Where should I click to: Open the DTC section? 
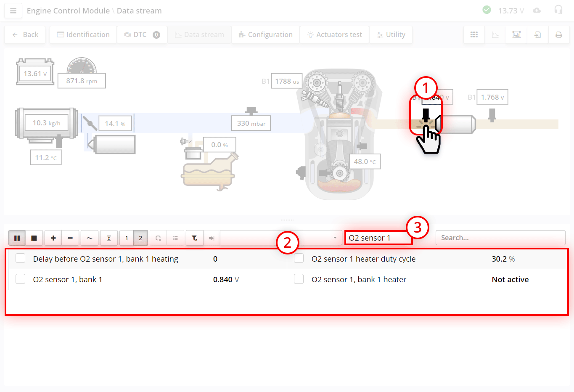(x=142, y=34)
